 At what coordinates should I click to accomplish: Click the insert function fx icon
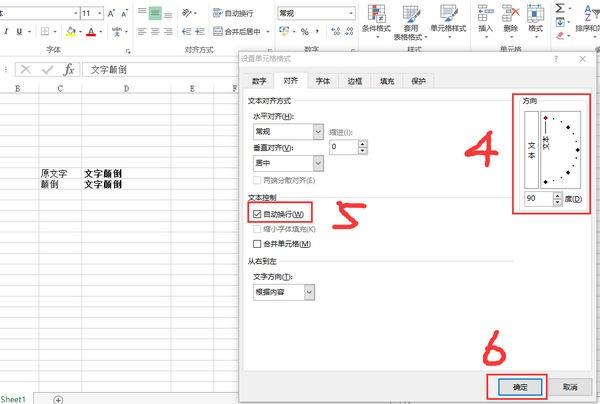[69, 70]
